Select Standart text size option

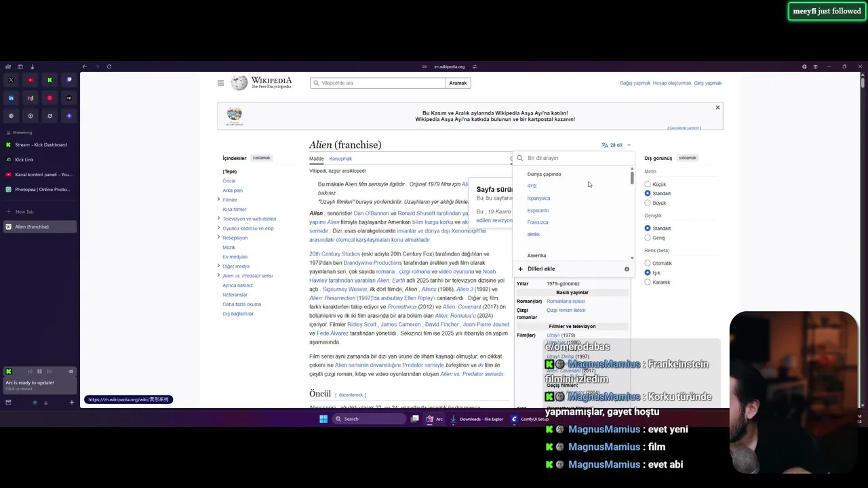pos(648,193)
